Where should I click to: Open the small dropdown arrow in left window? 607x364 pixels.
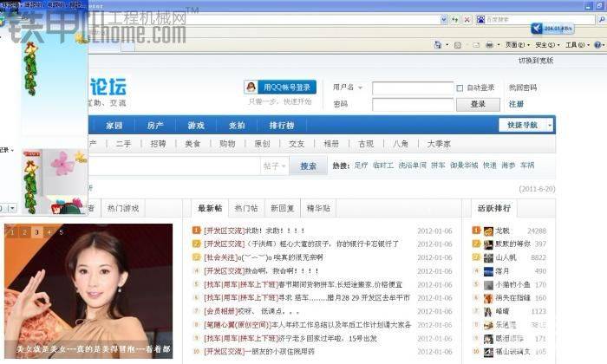[x=12, y=209]
